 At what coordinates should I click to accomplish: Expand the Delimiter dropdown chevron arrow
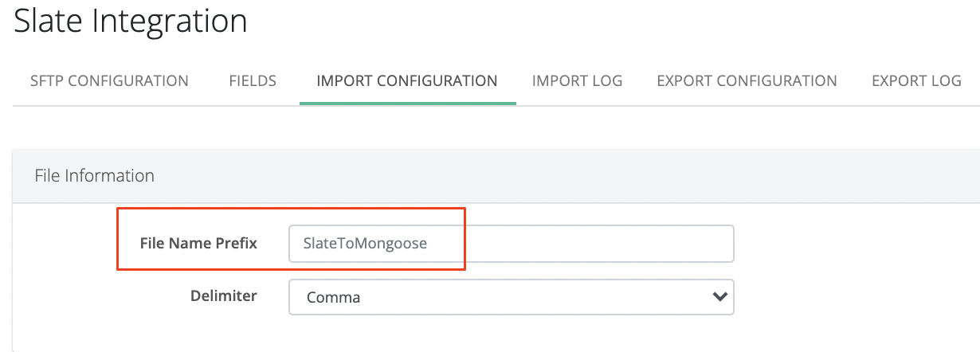coord(719,297)
